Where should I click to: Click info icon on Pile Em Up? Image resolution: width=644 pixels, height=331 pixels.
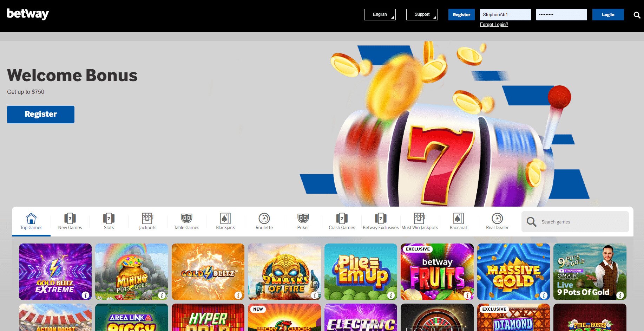point(391,295)
